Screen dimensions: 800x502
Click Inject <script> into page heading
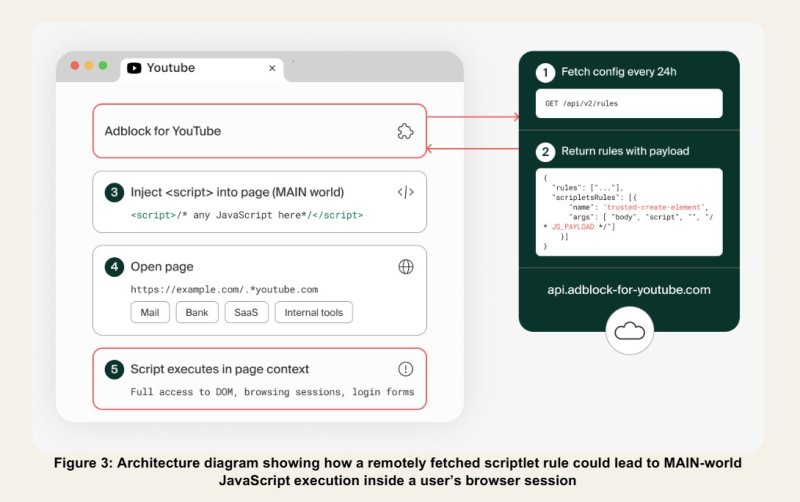point(237,192)
